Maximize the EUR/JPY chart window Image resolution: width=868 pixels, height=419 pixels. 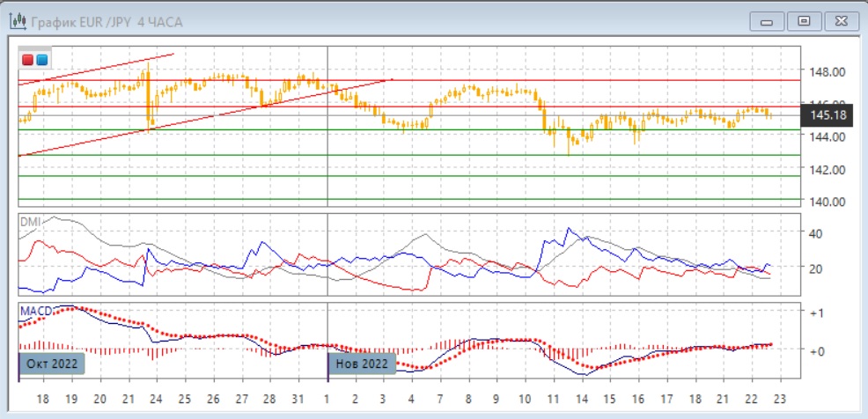pos(802,20)
